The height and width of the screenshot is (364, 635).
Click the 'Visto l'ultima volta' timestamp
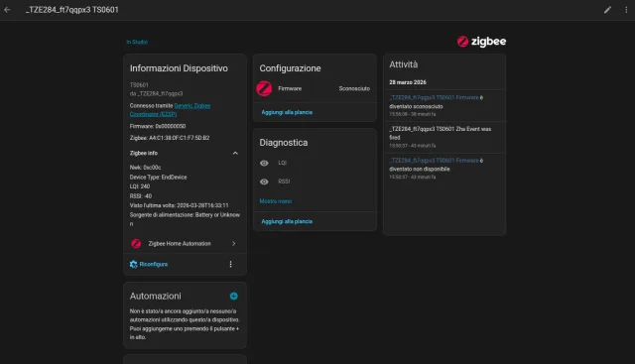179,205
